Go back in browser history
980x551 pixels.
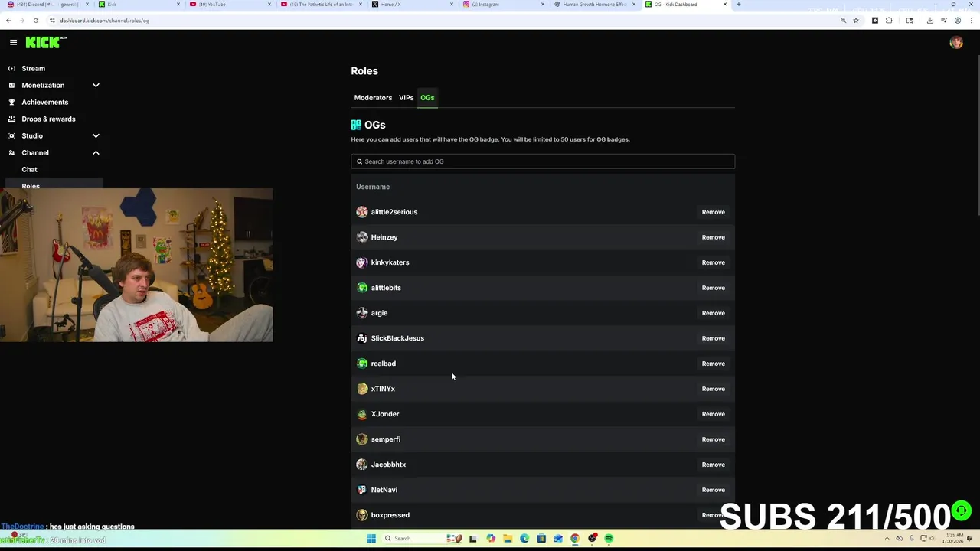[x=8, y=21]
